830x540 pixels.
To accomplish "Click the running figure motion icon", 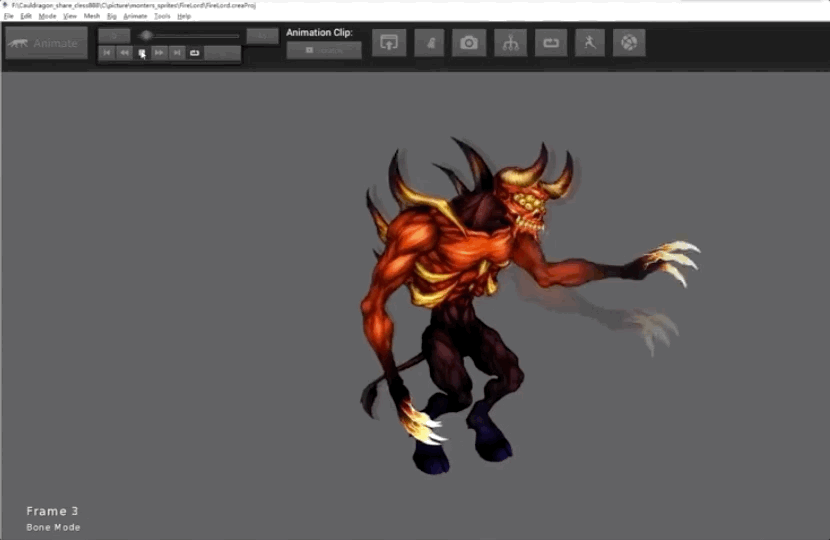I will click(590, 43).
